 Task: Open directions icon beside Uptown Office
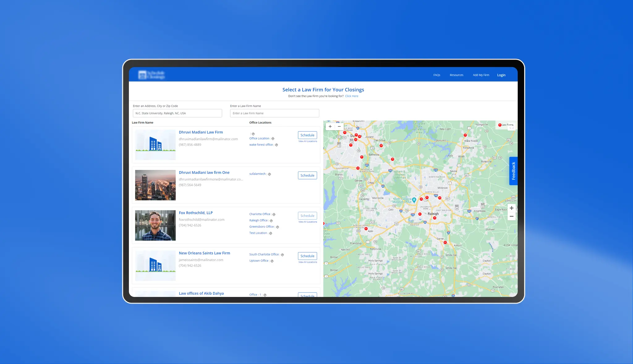(x=272, y=261)
